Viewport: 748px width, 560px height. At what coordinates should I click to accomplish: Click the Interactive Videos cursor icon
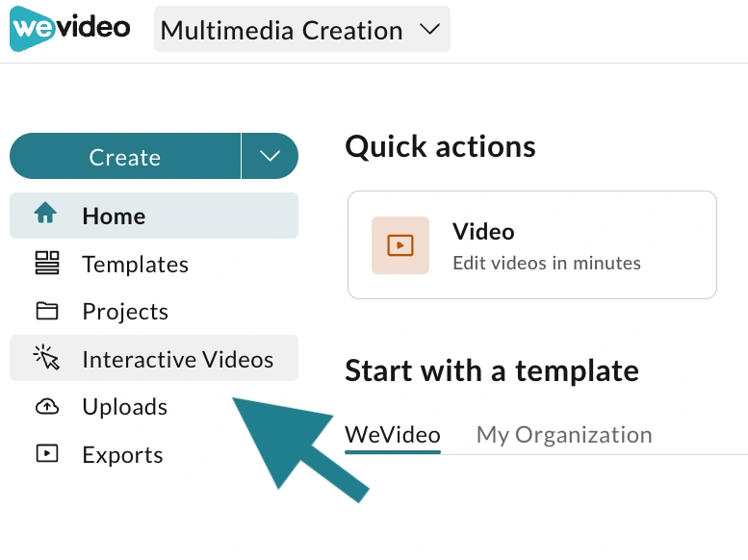click(x=46, y=357)
